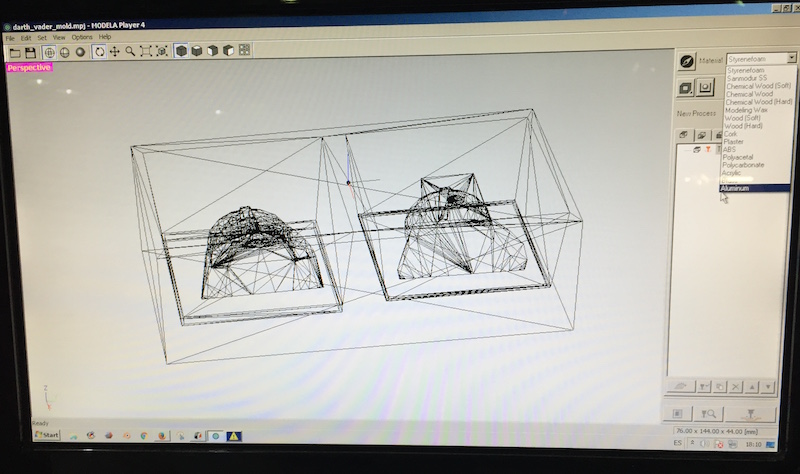
Task: Select the Rotate view tool
Action: [x=99, y=52]
